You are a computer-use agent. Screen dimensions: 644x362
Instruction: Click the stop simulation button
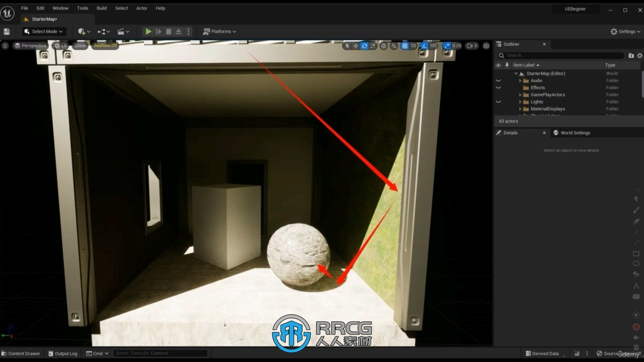pos(169,32)
